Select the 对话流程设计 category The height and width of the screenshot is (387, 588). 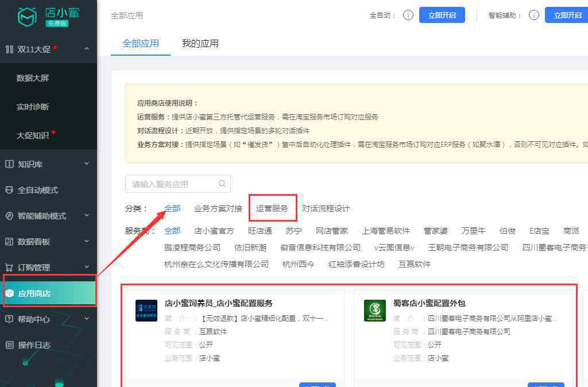click(326, 208)
